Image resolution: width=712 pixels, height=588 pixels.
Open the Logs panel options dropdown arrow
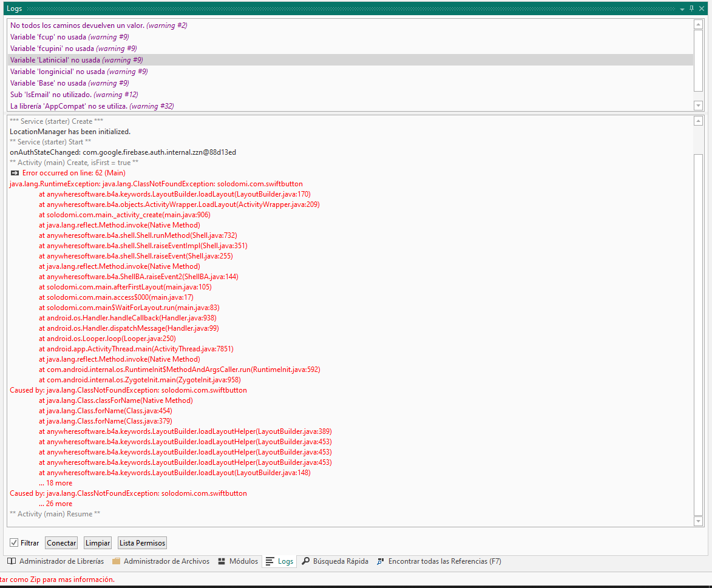682,9
